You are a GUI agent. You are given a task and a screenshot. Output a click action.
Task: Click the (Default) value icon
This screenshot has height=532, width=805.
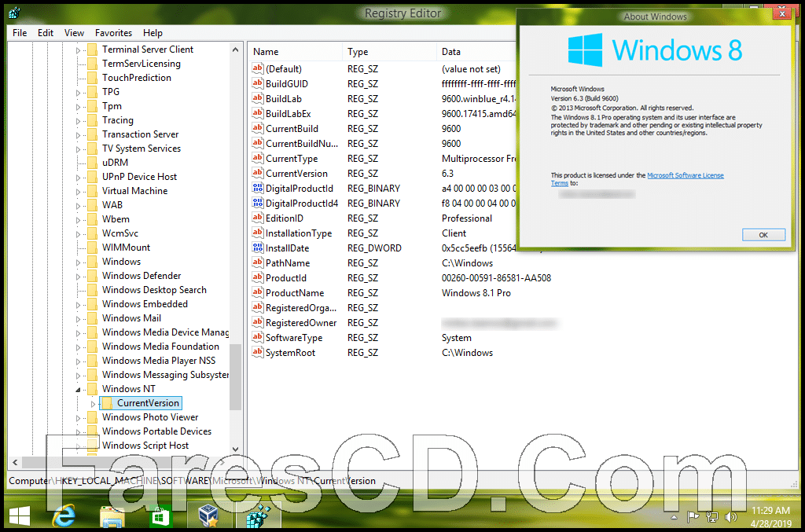click(257, 68)
